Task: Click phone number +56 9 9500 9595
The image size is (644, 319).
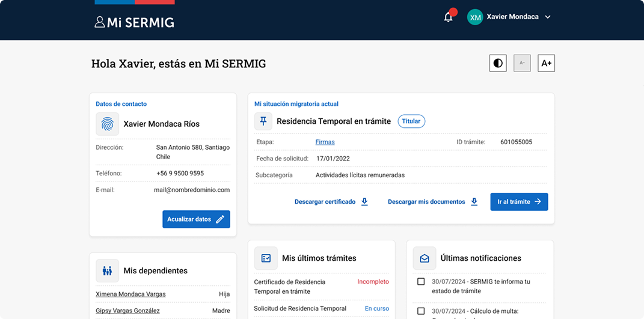Action: point(180,173)
